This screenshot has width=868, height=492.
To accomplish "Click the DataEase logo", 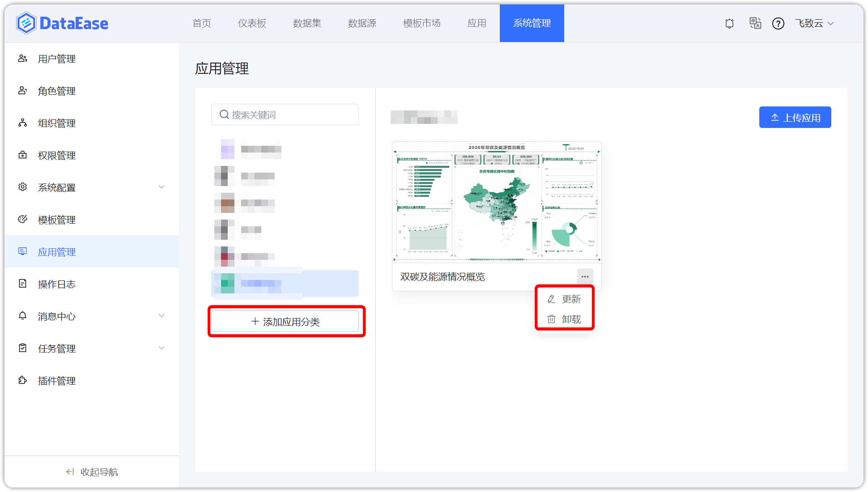I will 62,23.
